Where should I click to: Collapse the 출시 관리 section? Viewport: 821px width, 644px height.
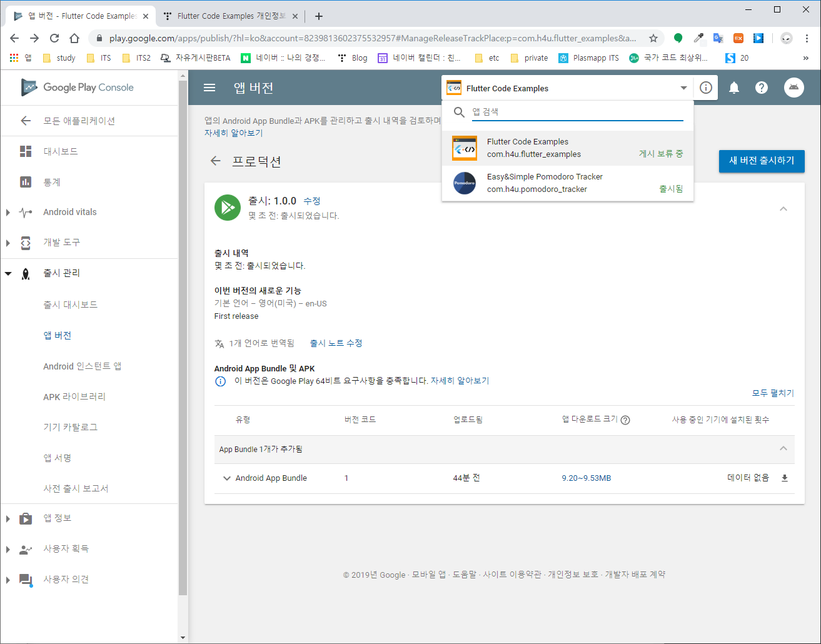(x=8, y=273)
